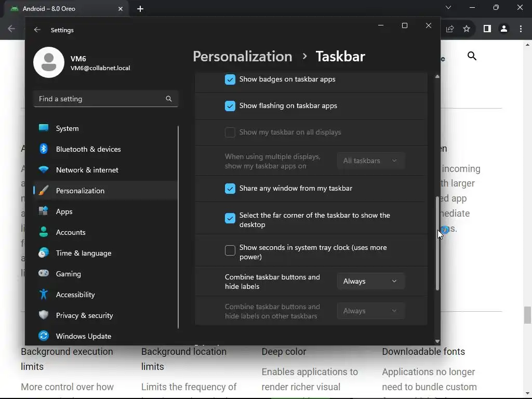This screenshot has height=399, width=532.
Task: Click the Settings scrollbar down arrow
Action: click(x=437, y=341)
